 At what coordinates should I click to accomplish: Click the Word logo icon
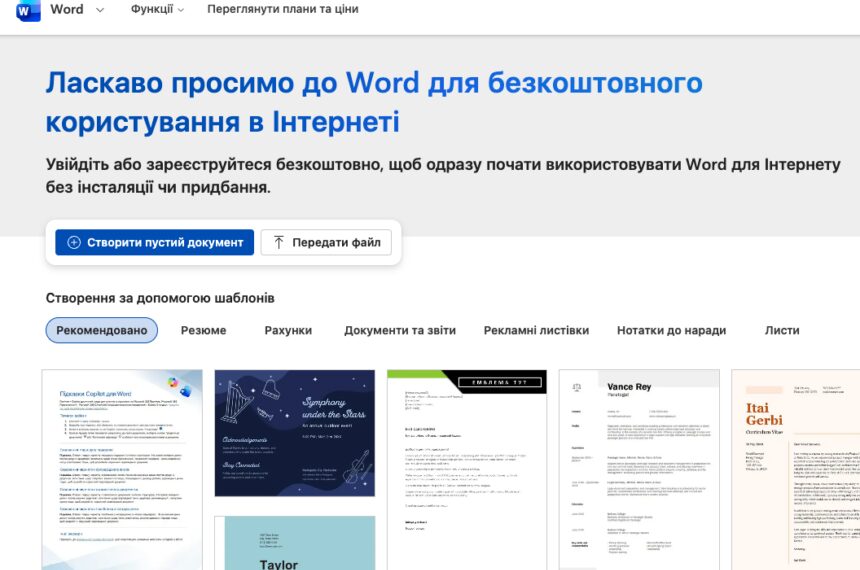[28, 10]
